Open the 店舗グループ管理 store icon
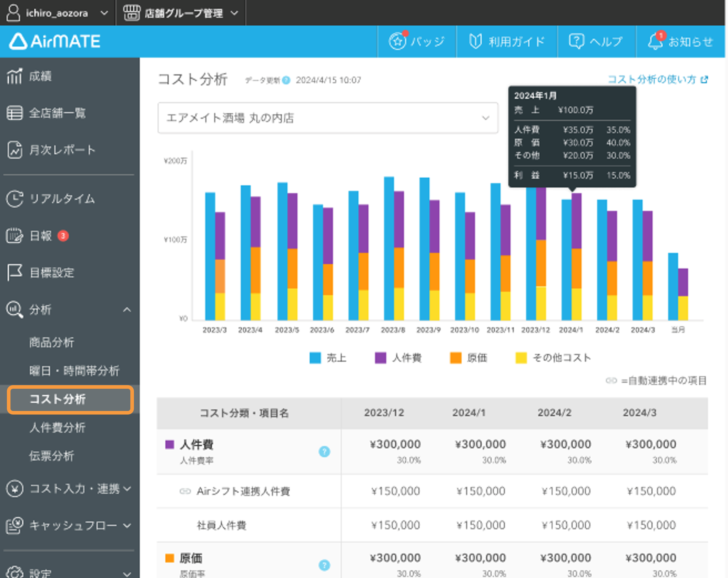This screenshot has height=578, width=728. point(131,13)
